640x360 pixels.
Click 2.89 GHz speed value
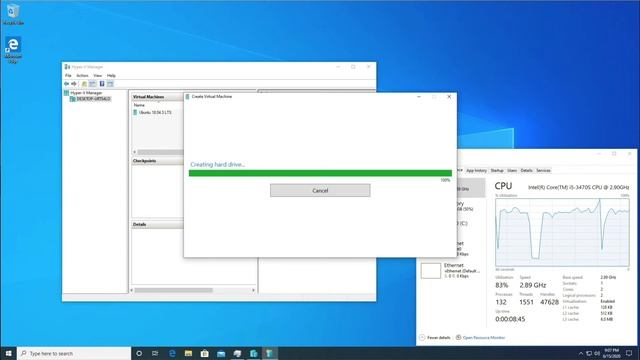tap(533, 285)
